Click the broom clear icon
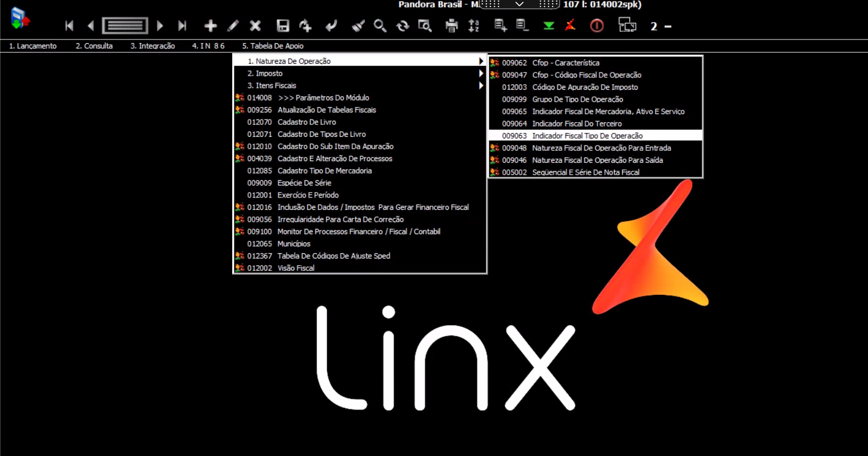Image resolution: width=868 pixels, height=456 pixels. point(358,25)
